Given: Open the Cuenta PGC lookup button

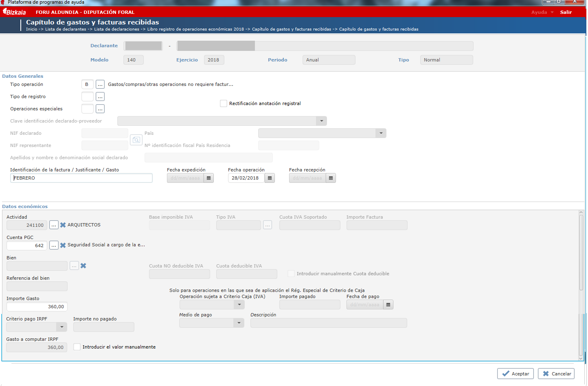Looking at the screenshot, I should click(x=54, y=245).
